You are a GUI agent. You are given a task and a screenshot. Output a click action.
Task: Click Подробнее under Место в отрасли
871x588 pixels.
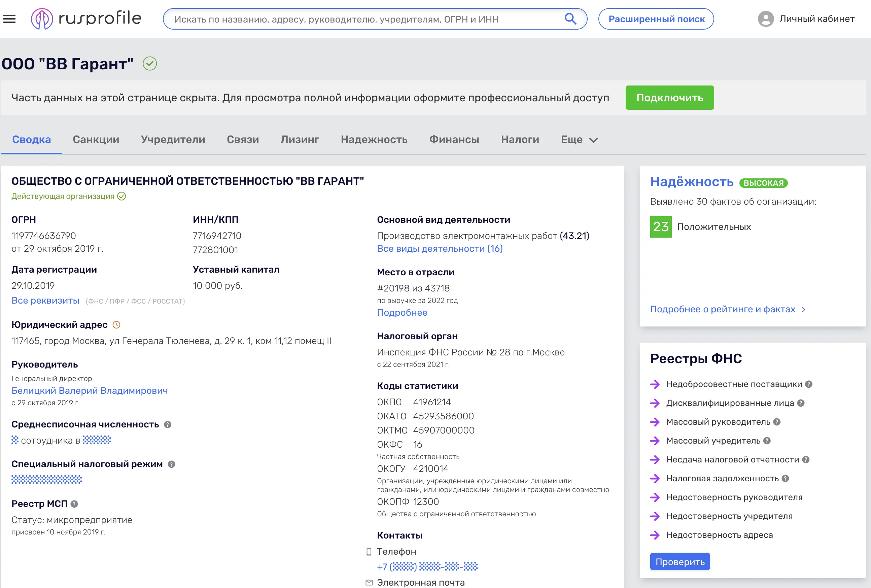pos(402,313)
